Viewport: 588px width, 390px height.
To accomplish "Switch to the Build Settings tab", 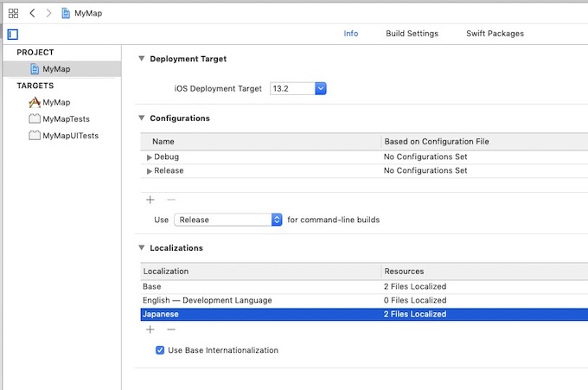I will pyautogui.click(x=412, y=34).
